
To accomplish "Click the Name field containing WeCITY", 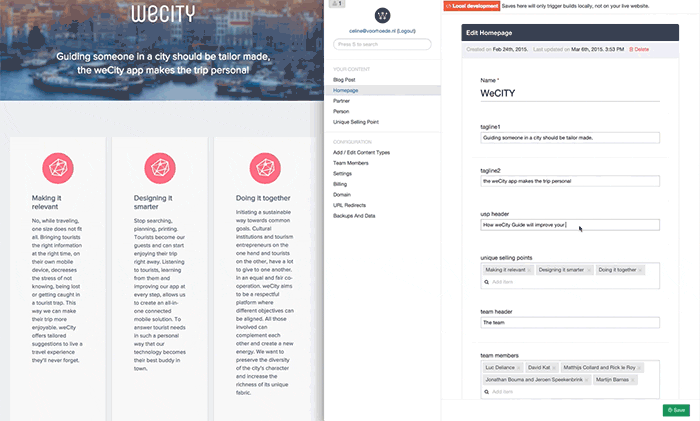I will (x=570, y=93).
